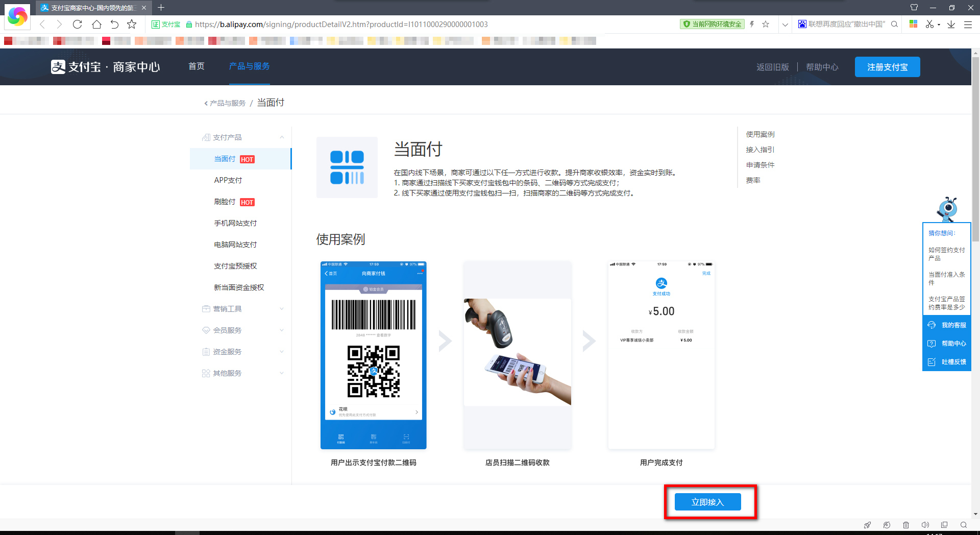Viewport: 980px width, 535px height.
Task: Close the Alipay merchant center tab
Action: point(144,8)
